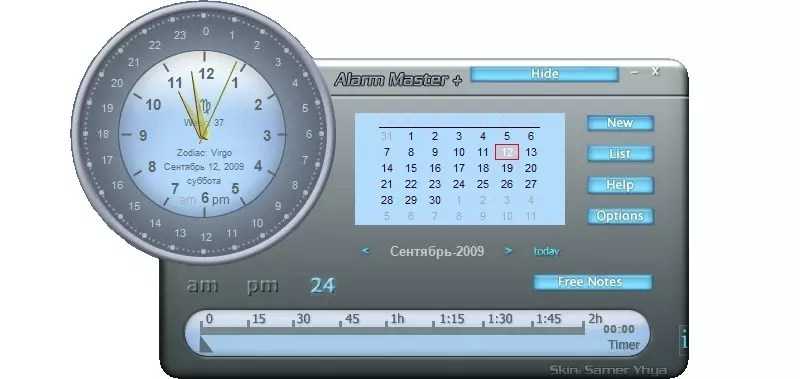Minimize the Alarm Master window
Screen dimensions: 800x379
(635, 73)
